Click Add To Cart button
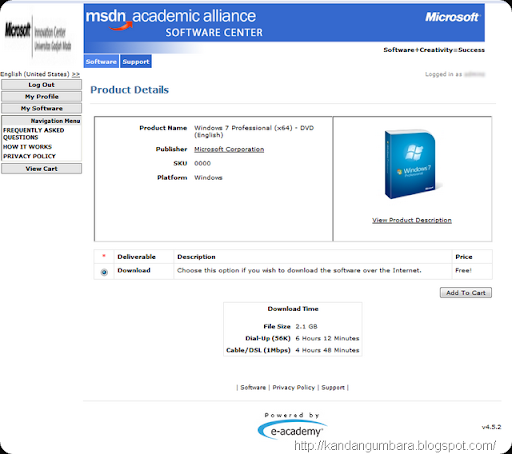 tap(466, 293)
